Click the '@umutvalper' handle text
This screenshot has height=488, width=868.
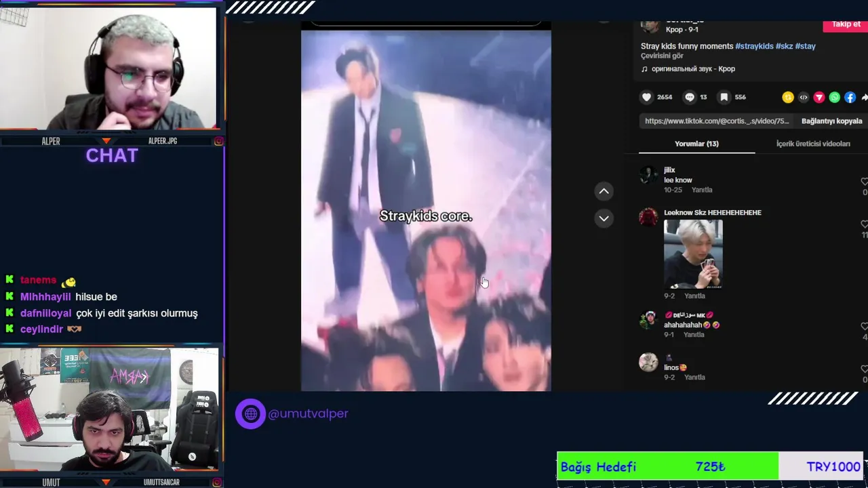[308, 413]
